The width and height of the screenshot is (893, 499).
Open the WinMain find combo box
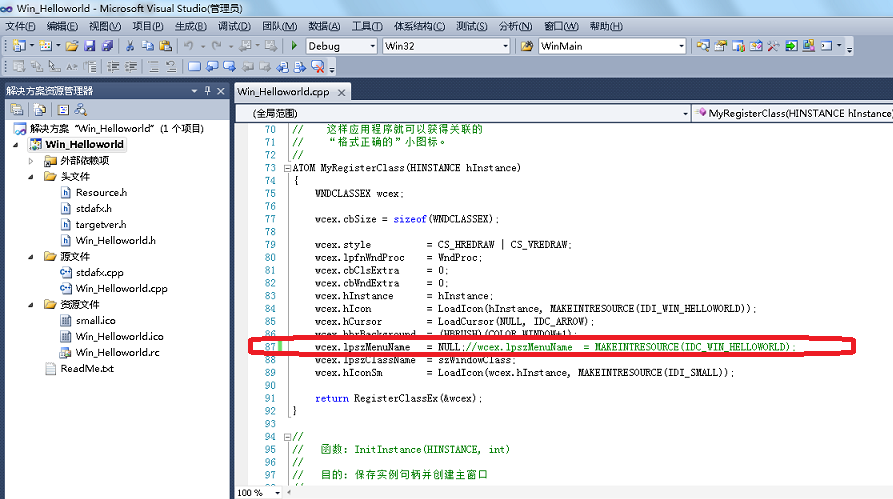click(681, 46)
